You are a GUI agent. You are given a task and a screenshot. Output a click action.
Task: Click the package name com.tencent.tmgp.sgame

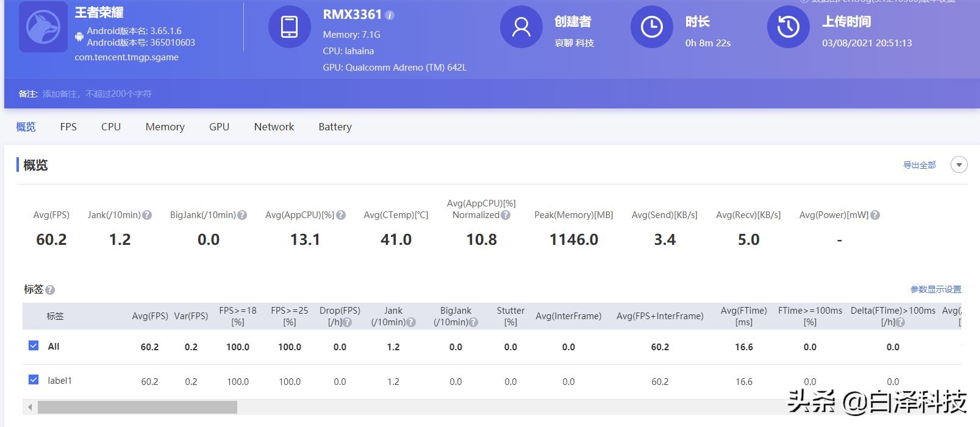pos(127,57)
